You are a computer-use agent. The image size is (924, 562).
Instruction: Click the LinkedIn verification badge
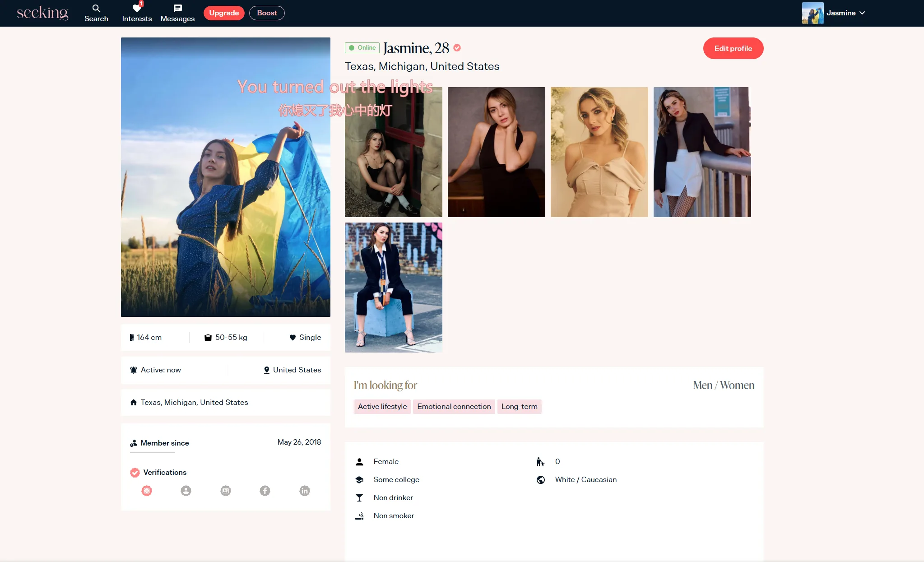305,491
